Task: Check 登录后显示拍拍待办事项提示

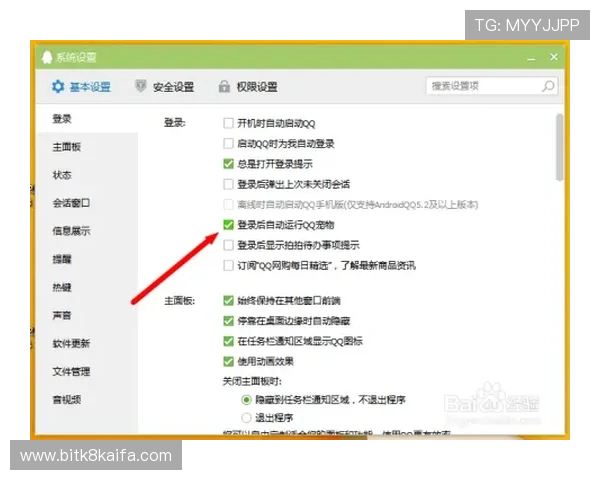Action: click(228, 245)
